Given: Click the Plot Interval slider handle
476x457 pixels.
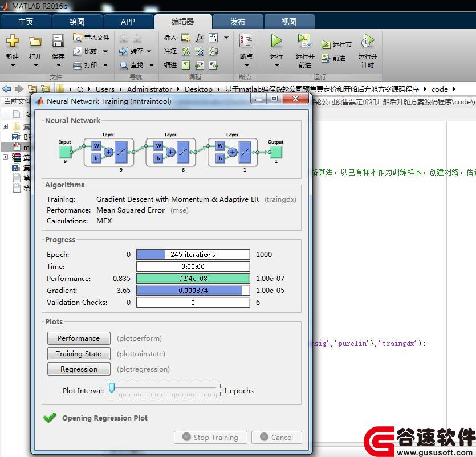Looking at the screenshot, I should 112,387.
